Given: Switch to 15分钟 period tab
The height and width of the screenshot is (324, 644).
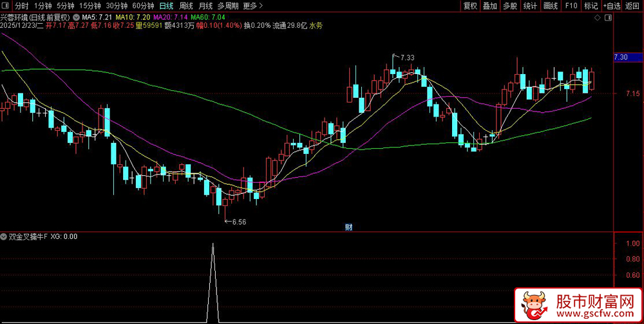Looking at the screenshot, I should tap(90, 6).
